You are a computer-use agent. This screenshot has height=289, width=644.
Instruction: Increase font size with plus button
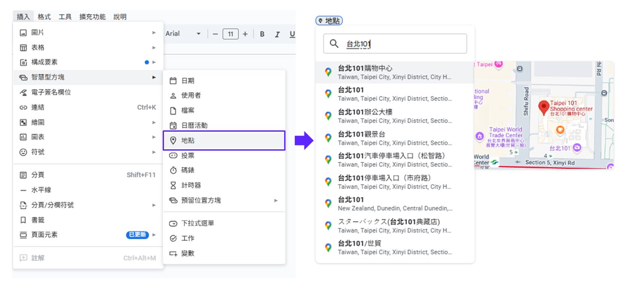coord(245,34)
